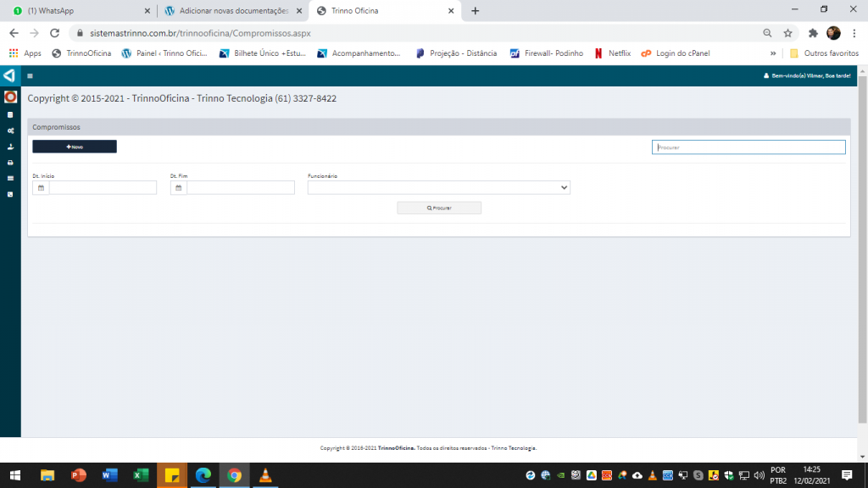Open the card-shaped sidebar icon

(x=10, y=178)
